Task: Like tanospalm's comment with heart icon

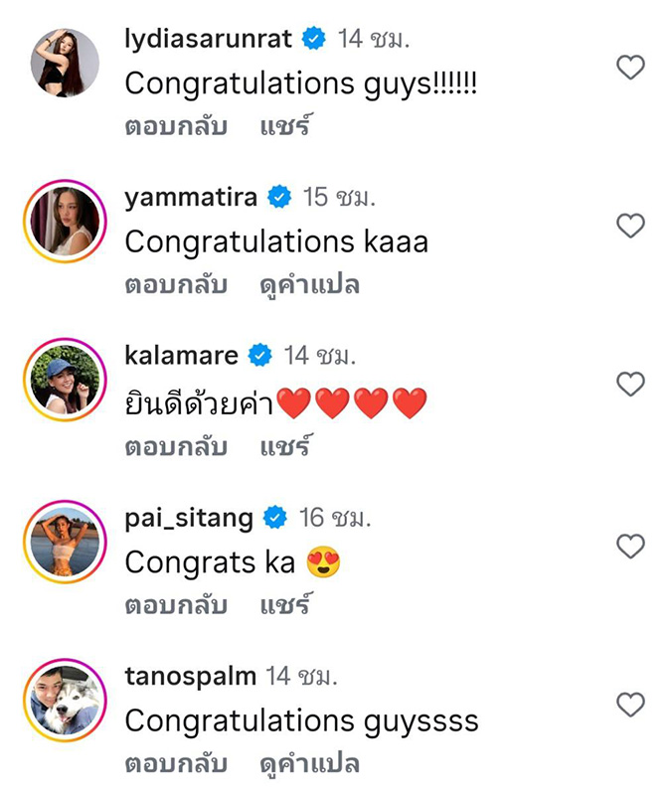Action: [630, 705]
